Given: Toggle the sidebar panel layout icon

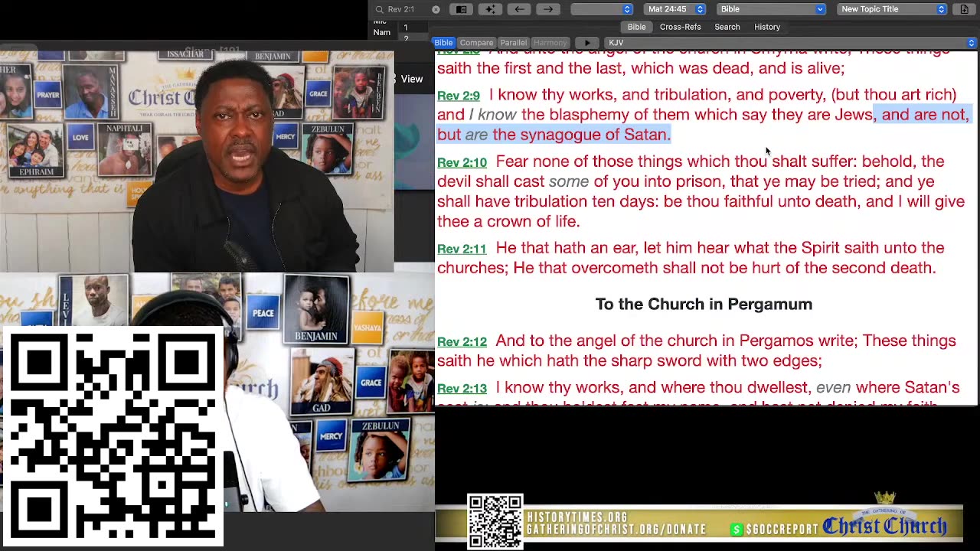Looking at the screenshot, I should pyautogui.click(x=462, y=9).
